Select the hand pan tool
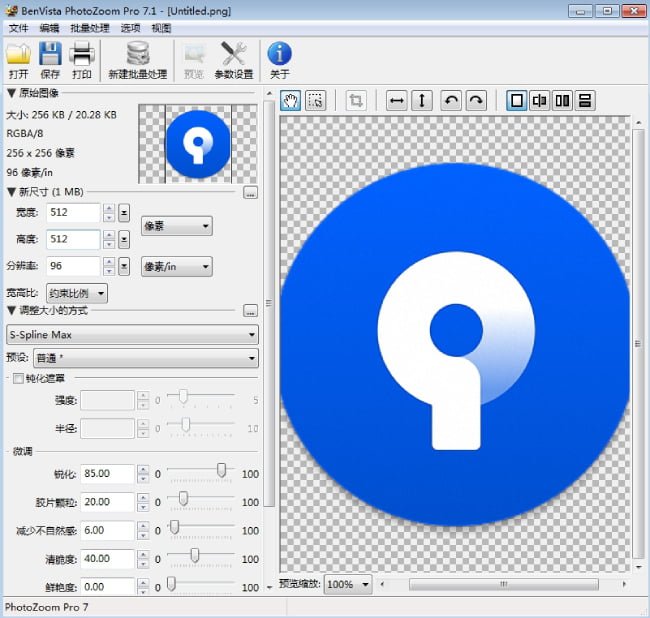The image size is (650, 618). 291,100
